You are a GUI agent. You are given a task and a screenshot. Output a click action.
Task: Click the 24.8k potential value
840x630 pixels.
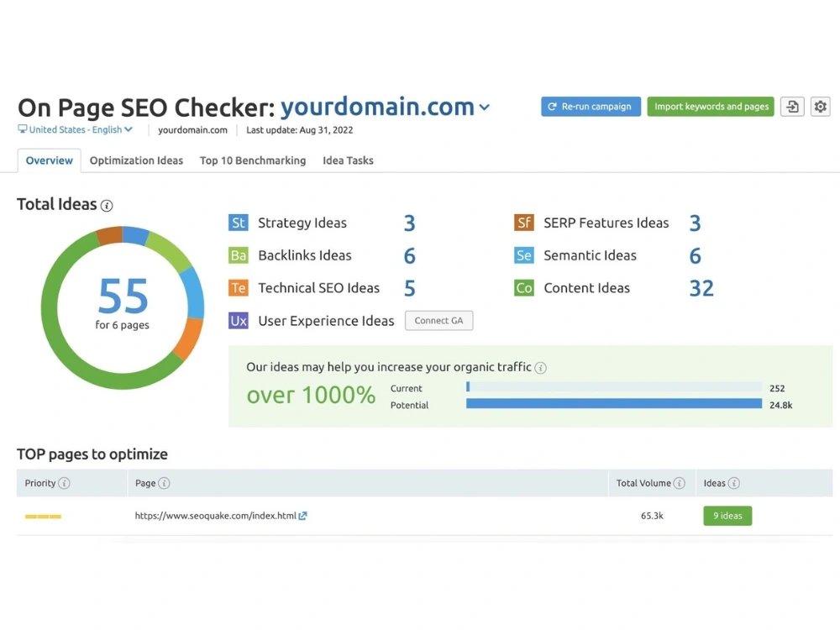tap(780, 406)
